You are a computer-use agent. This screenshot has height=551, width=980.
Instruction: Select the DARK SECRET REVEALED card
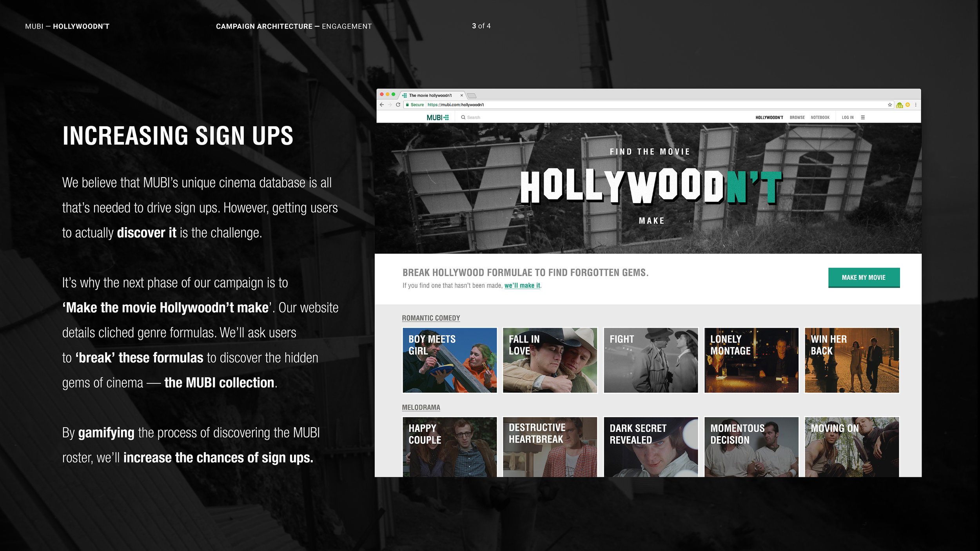tap(651, 447)
